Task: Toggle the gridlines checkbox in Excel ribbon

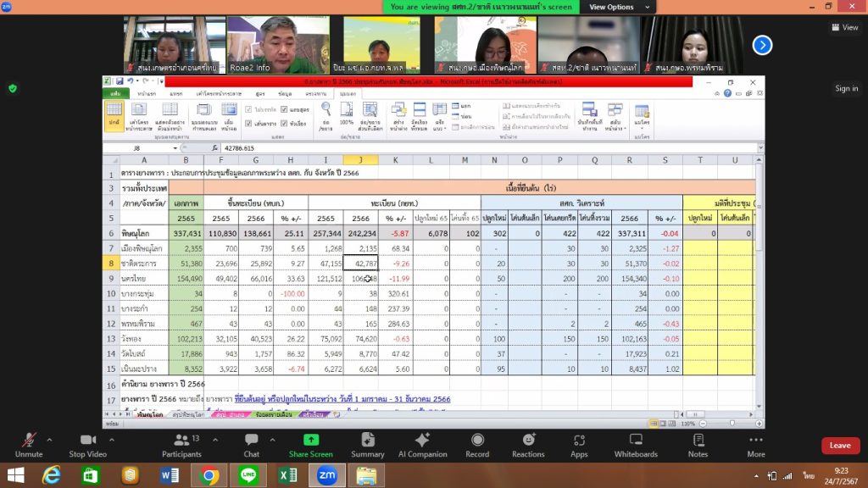Action: 248,123
